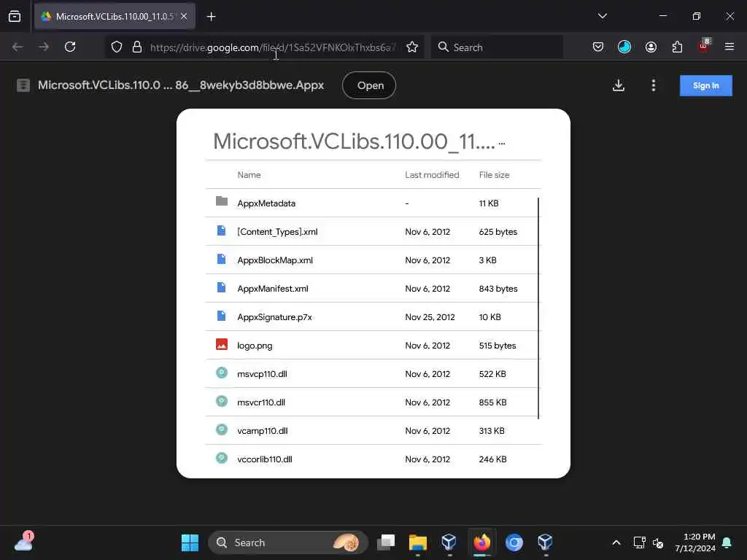The width and height of the screenshot is (747, 560).
Task: Open the uBlock extension with badge 8
Action: pos(704,46)
